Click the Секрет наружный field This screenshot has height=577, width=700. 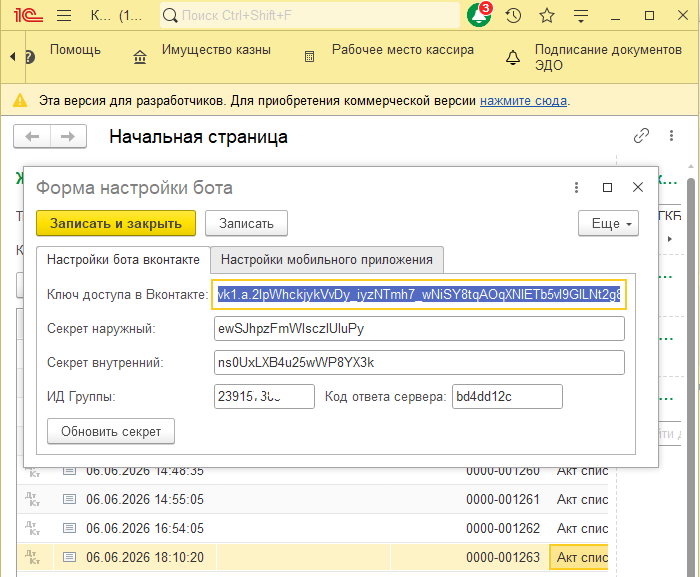[419, 329]
